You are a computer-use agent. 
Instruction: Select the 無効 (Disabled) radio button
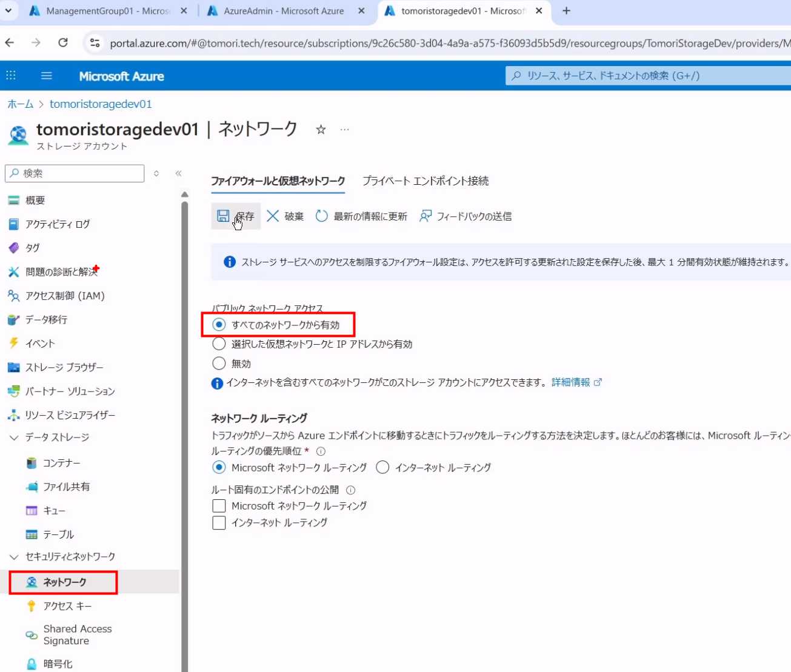219,364
